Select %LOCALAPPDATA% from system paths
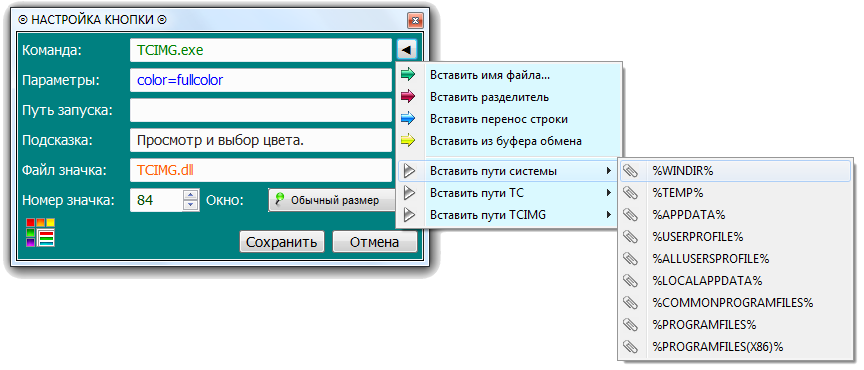 click(x=736, y=281)
